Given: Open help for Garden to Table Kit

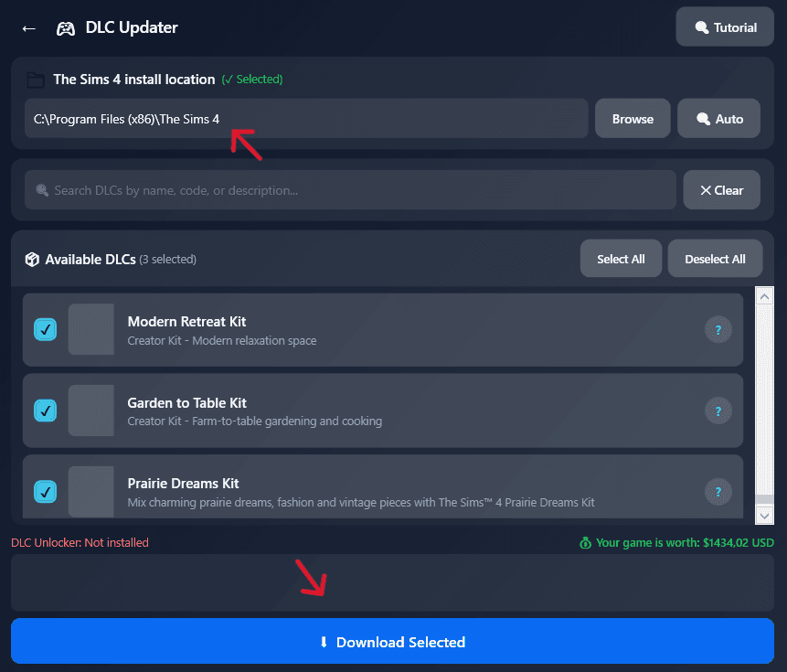Looking at the screenshot, I should click(x=718, y=411).
